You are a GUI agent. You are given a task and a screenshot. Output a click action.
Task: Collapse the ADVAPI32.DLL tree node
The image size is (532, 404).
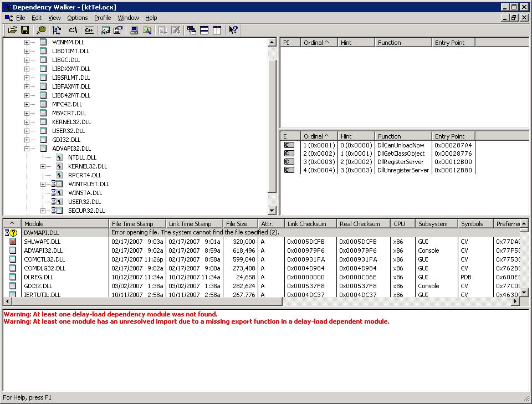pos(27,149)
